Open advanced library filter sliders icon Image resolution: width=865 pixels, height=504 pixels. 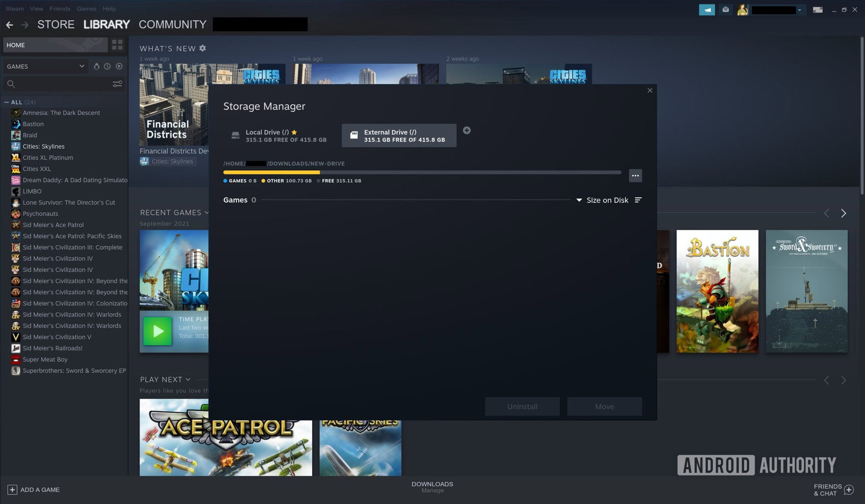[117, 84]
